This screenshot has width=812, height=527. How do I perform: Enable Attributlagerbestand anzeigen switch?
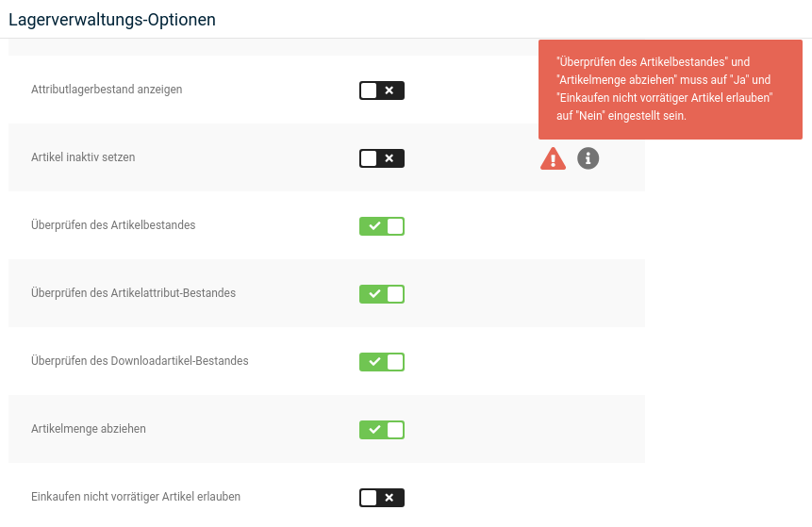coord(382,91)
